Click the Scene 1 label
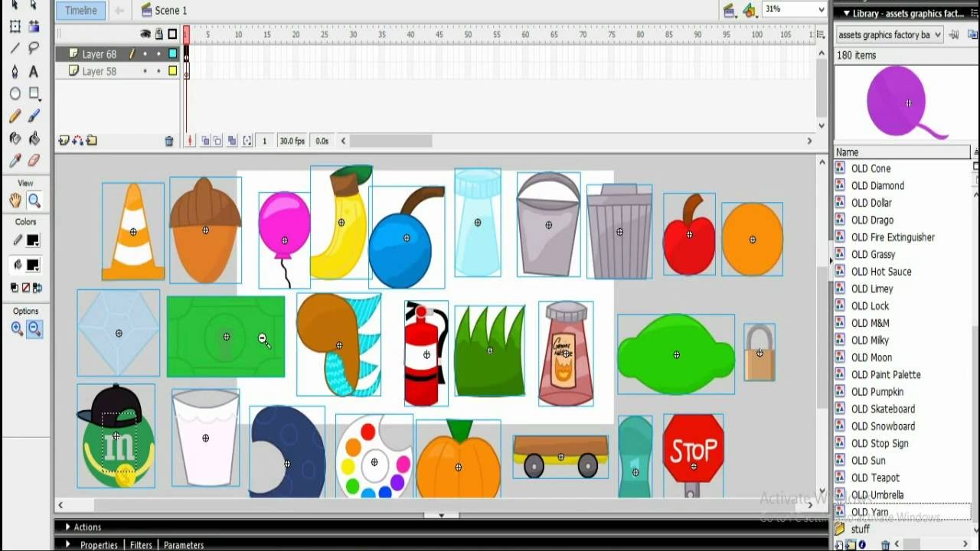This screenshot has height=551, width=980. point(171,11)
